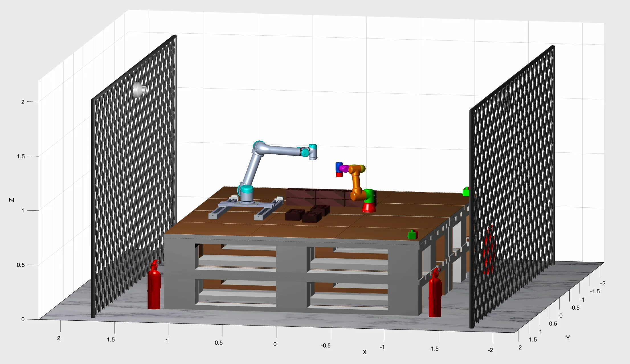This screenshot has width=630, height=364.
Task: Click the right black mesh safety fence
Action: 512,187
